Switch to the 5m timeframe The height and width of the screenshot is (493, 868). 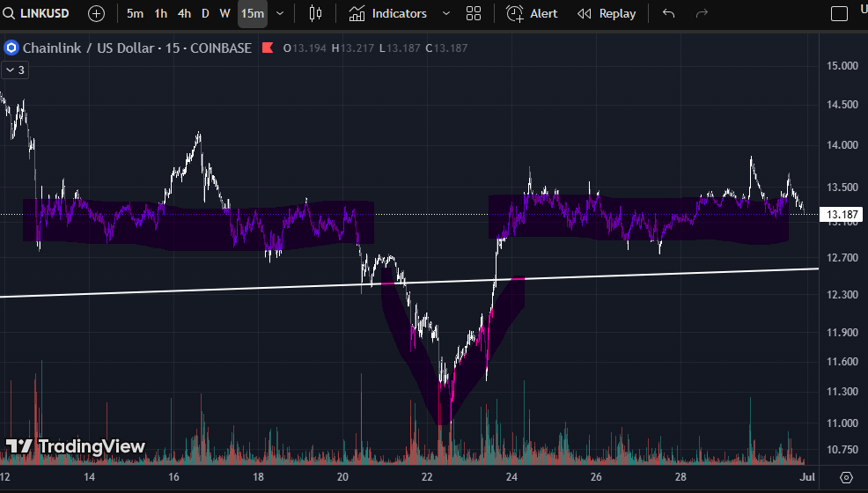tap(135, 13)
